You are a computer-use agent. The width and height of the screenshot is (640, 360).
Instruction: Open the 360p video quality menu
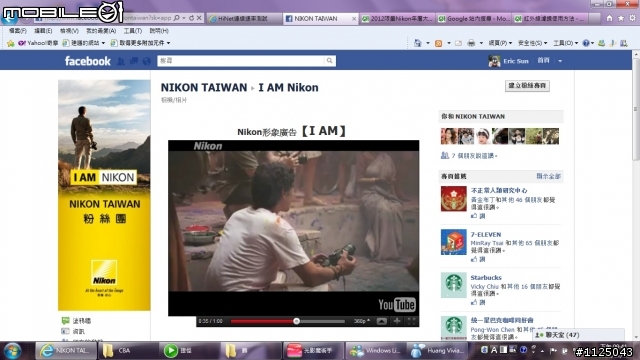pyautogui.click(x=362, y=321)
